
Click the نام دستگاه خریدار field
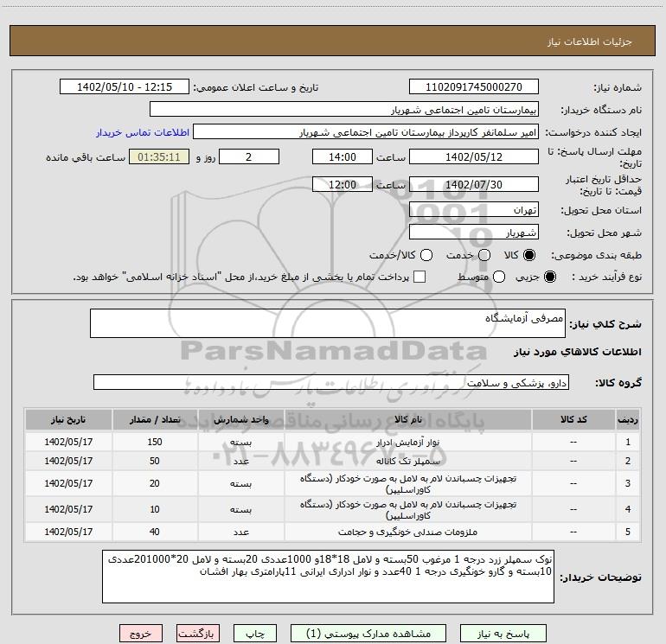pos(344,109)
